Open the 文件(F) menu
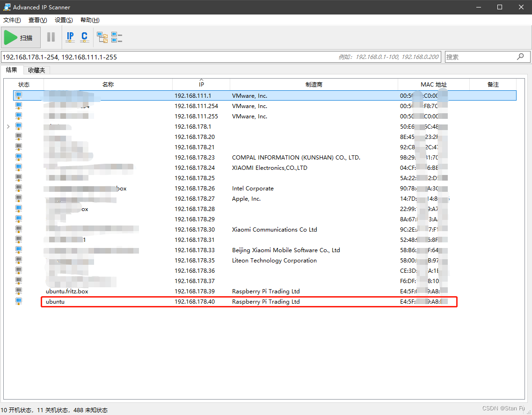The height and width of the screenshot is (415, 532). point(12,20)
